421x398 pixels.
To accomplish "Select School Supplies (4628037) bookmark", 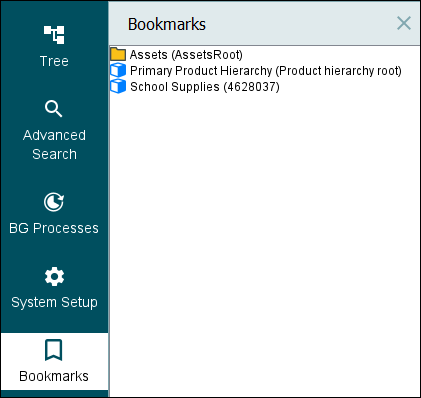I will coord(205,87).
